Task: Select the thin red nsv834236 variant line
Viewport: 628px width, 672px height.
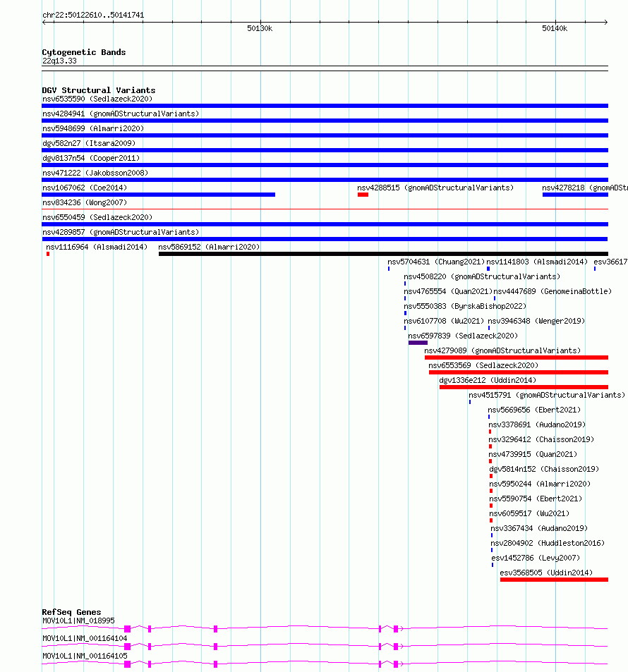Action: [x=325, y=209]
